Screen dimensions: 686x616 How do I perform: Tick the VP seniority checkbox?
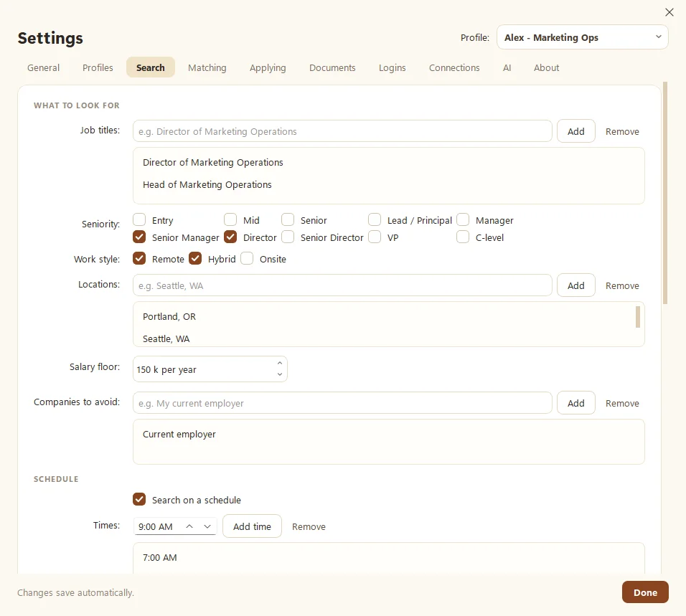tap(375, 237)
